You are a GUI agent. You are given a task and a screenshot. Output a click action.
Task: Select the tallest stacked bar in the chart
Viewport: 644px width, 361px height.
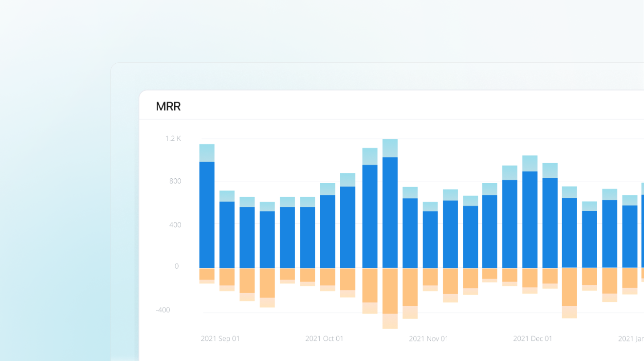389,201
